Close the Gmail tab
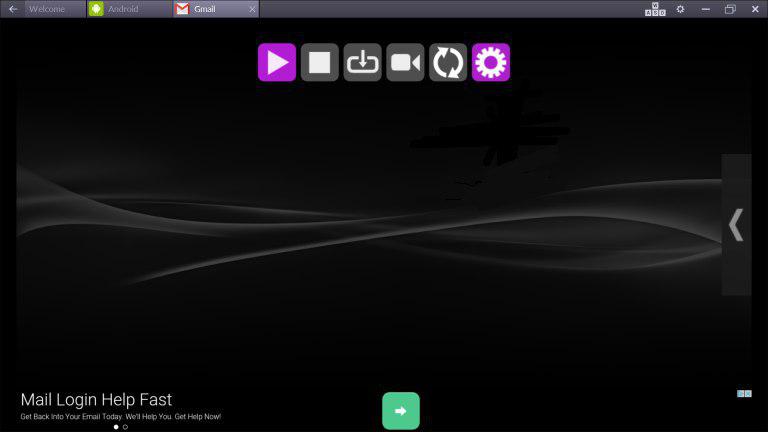This screenshot has height=432, width=768. (252, 9)
